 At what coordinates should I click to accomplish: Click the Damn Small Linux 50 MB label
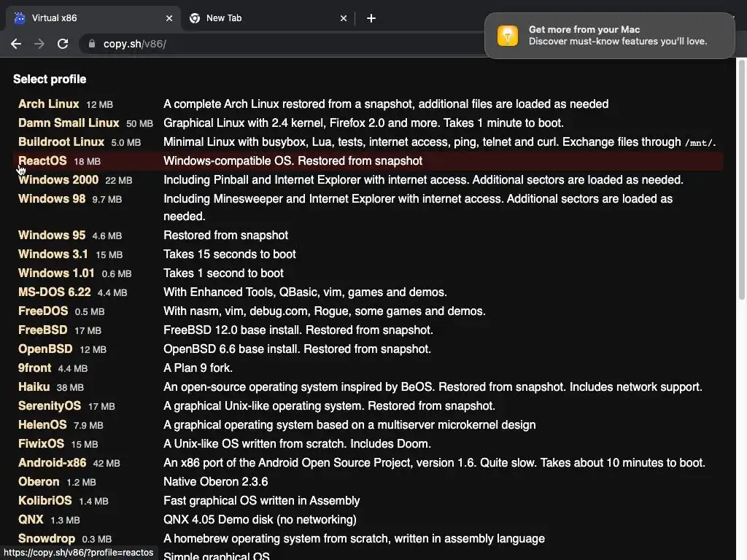click(139, 124)
